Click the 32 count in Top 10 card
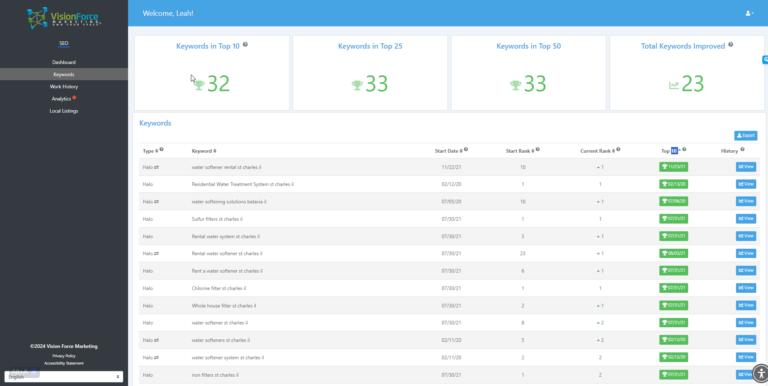The height and width of the screenshot is (386, 768). tap(218, 84)
